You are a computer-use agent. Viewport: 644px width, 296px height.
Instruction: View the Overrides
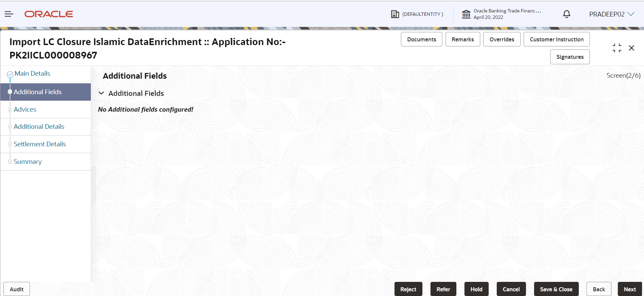(502, 39)
